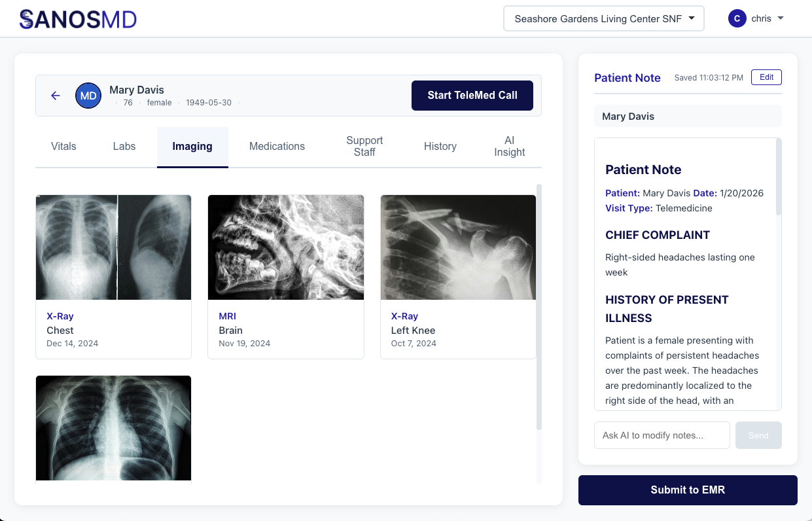Open the Seashore Gardens facility dropdown
Image resolution: width=812 pixels, height=521 pixels.
603,19
